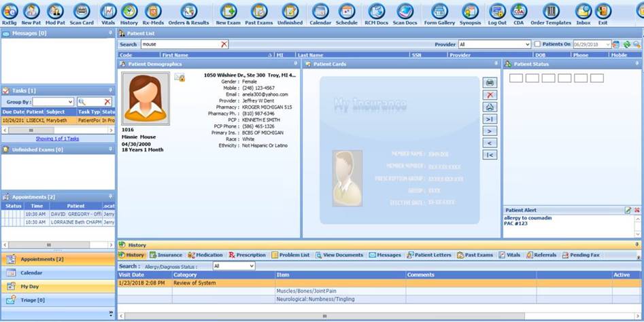Open the Synopsis view

[x=471, y=14]
